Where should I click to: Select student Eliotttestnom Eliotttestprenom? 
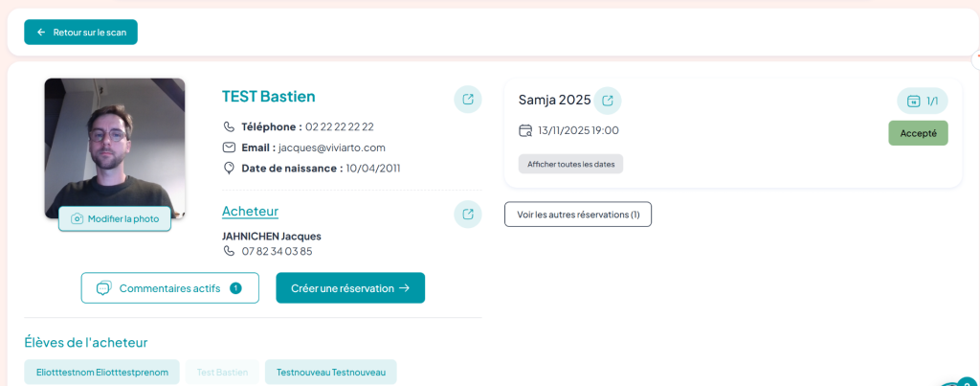click(x=102, y=372)
